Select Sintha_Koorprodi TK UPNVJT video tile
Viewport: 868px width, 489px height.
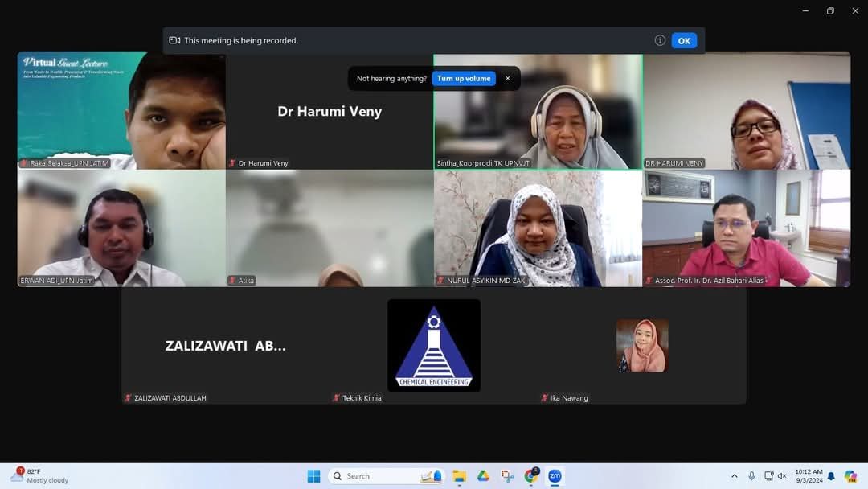click(x=538, y=111)
